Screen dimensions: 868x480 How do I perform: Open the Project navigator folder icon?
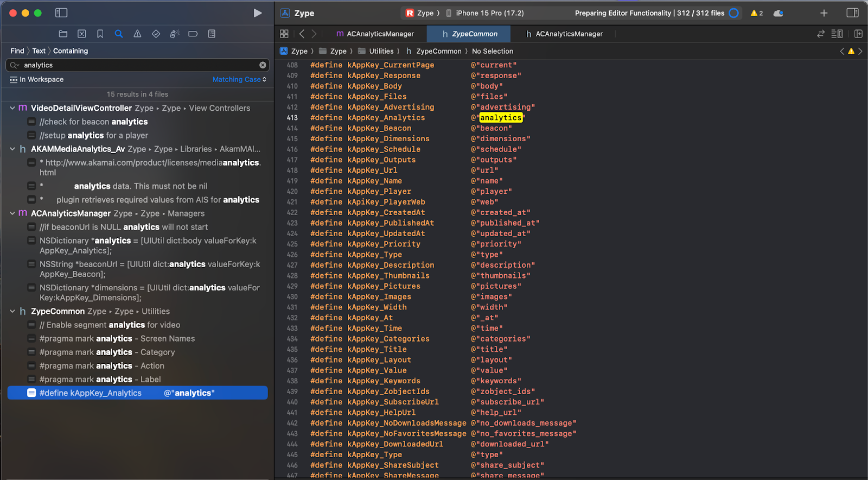click(x=63, y=34)
